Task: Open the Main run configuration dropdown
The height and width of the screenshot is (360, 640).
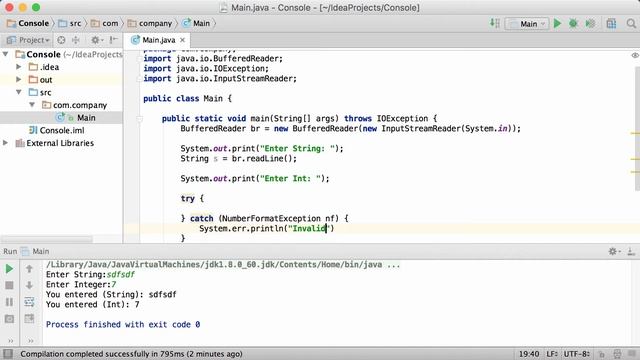Action: (x=527, y=24)
